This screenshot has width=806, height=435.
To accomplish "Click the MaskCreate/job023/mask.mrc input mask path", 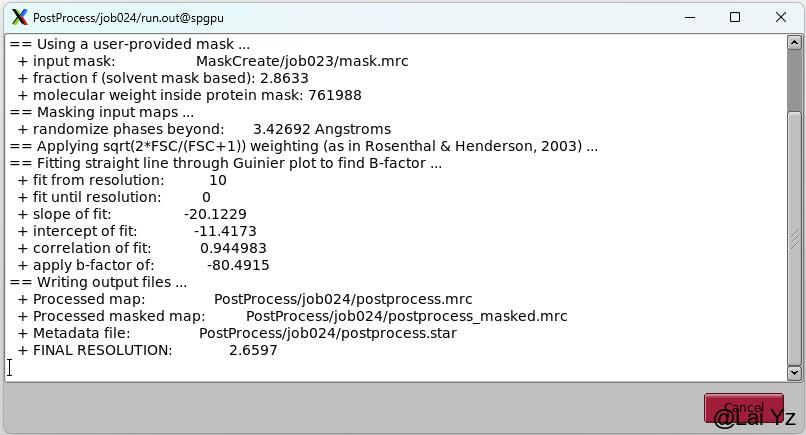I will (302, 61).
